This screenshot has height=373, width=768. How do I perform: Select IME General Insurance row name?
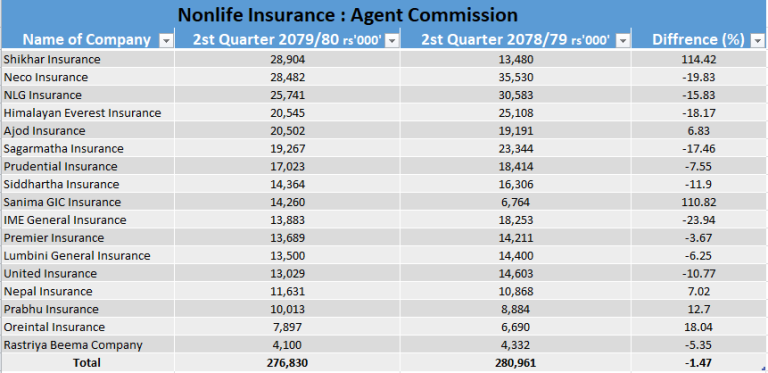click(x=88, y=220)
